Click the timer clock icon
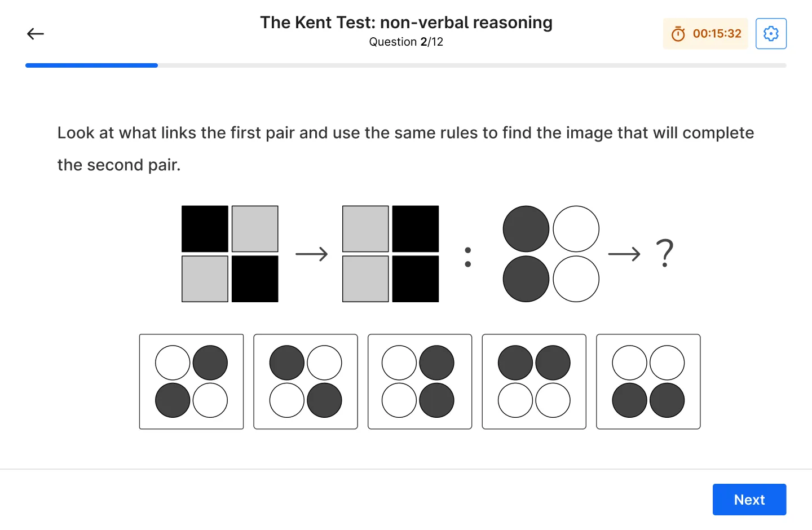812x530 pixels. pyautogui.click(x=678, y=34)
